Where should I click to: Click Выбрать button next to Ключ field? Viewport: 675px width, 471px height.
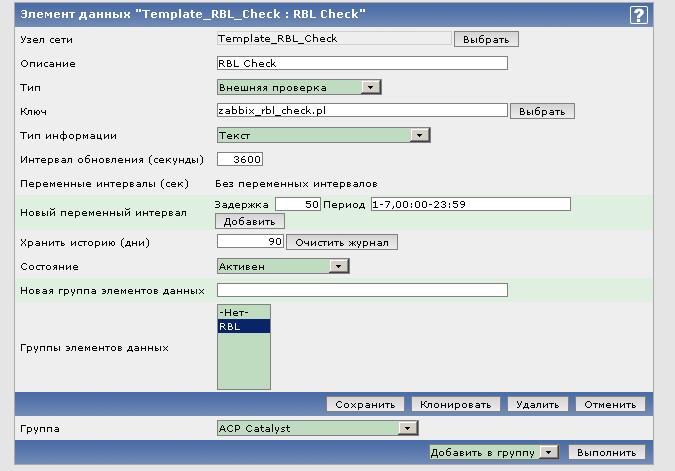click(x=542, y=111)
